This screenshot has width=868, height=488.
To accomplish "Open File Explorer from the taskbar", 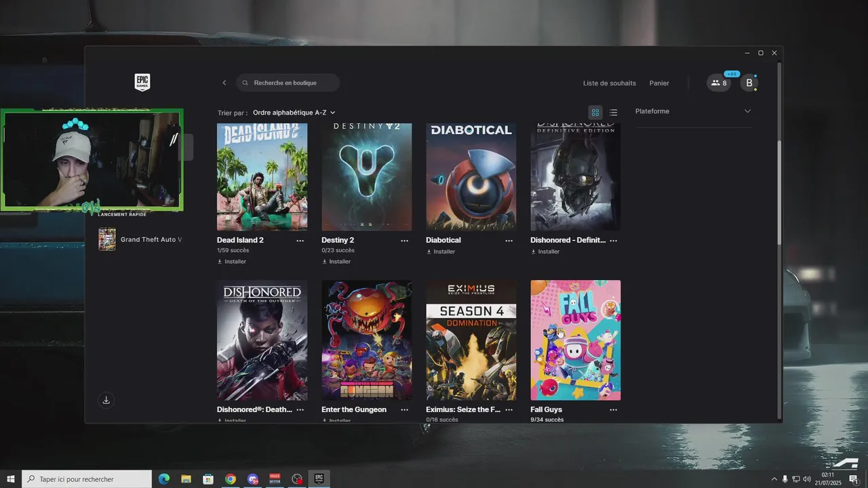I will [186, 479].
